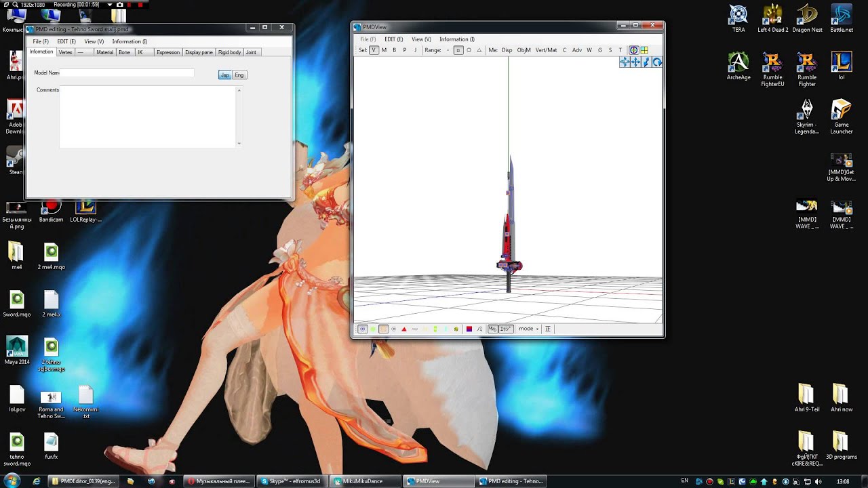Screen dimensions: 868x488
Task: Toggle P selection in PMDView toolbar
Action: point(404,50)
